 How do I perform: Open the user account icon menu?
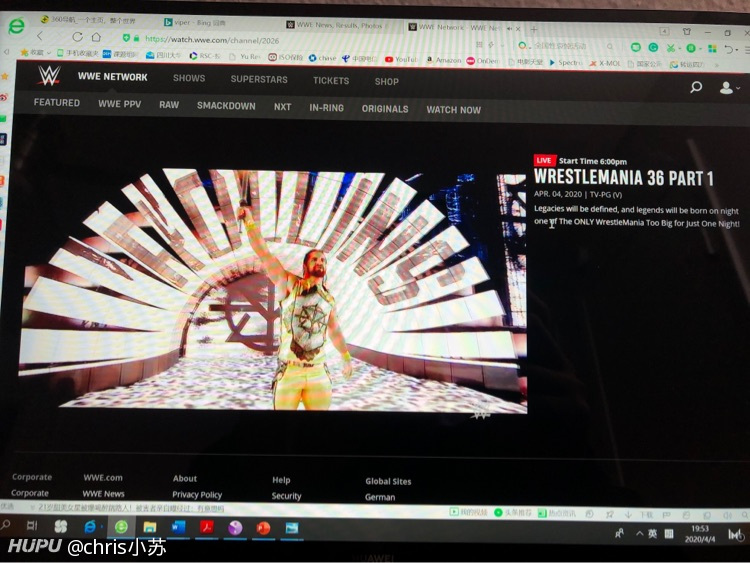click(728, 88)
